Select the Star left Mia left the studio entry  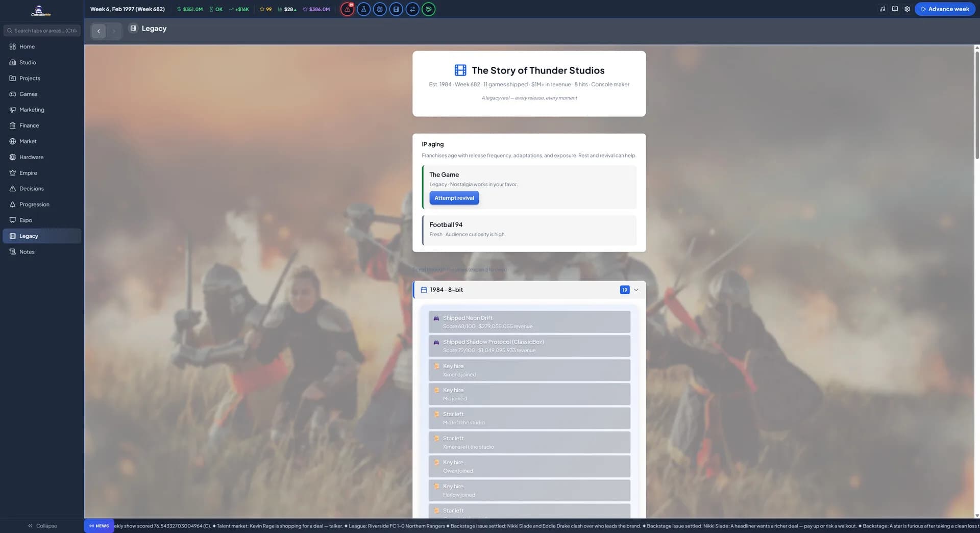coord(529,418)
